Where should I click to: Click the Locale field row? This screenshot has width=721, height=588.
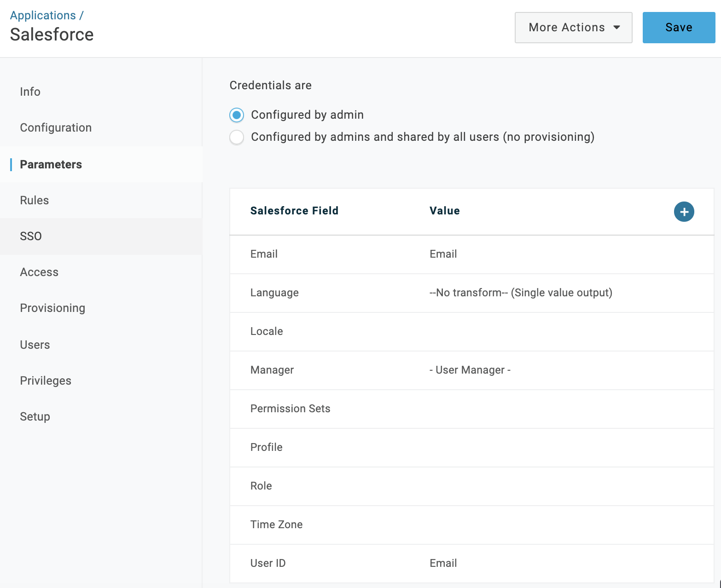[471, 332]
